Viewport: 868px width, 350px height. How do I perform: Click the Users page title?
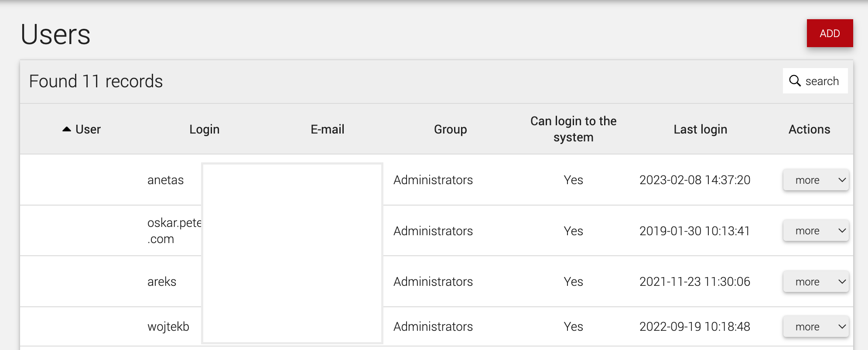(56, 34)
